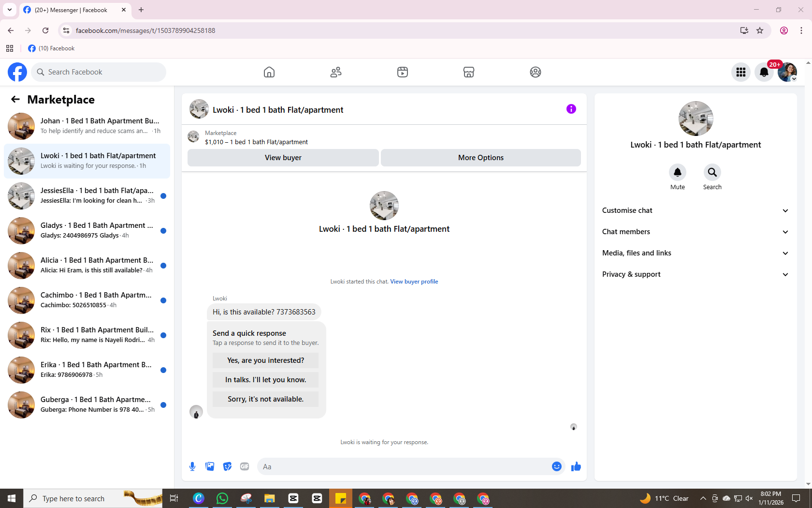This screenshot has height=508, width=812.
Task: Search within the conversation
Action: tap(712, 172)
